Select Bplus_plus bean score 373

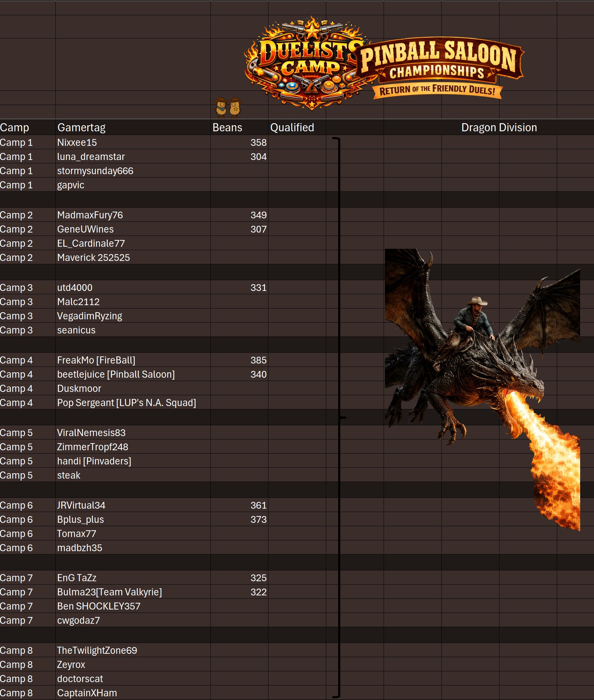pyautogui.click(x=239, y=519)
